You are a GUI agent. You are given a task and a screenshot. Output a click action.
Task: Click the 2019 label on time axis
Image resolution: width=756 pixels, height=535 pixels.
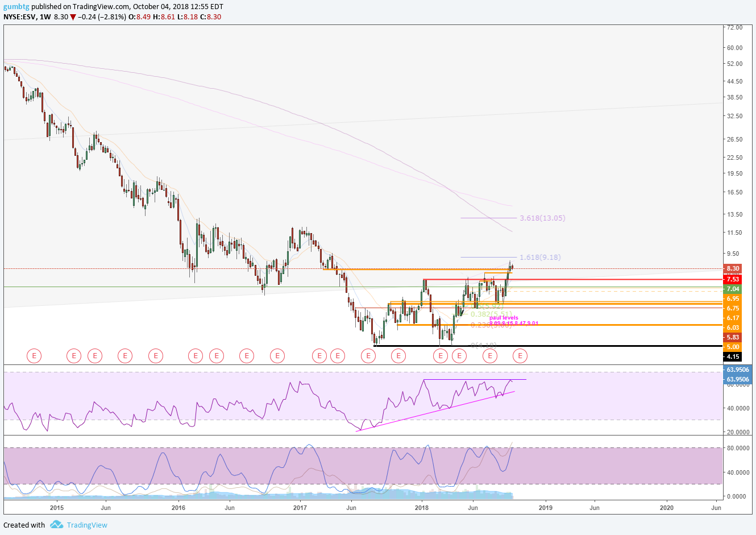545,508
